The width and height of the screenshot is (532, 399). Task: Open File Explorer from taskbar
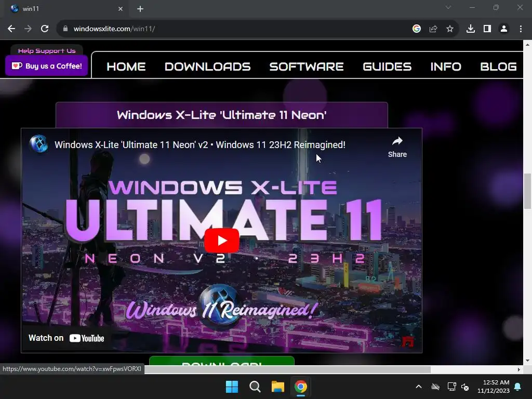tap(277, 387)
